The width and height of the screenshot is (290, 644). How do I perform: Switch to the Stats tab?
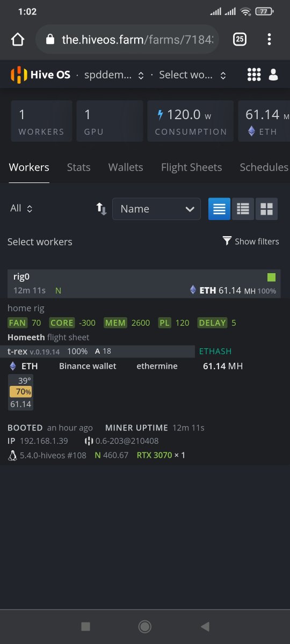point(78,167)
